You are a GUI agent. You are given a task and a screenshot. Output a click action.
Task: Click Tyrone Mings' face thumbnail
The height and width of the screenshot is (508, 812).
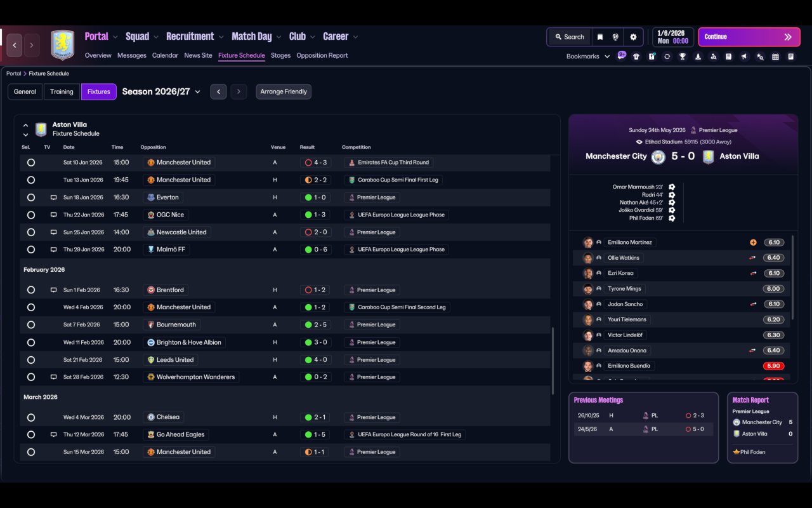[588, 289]
